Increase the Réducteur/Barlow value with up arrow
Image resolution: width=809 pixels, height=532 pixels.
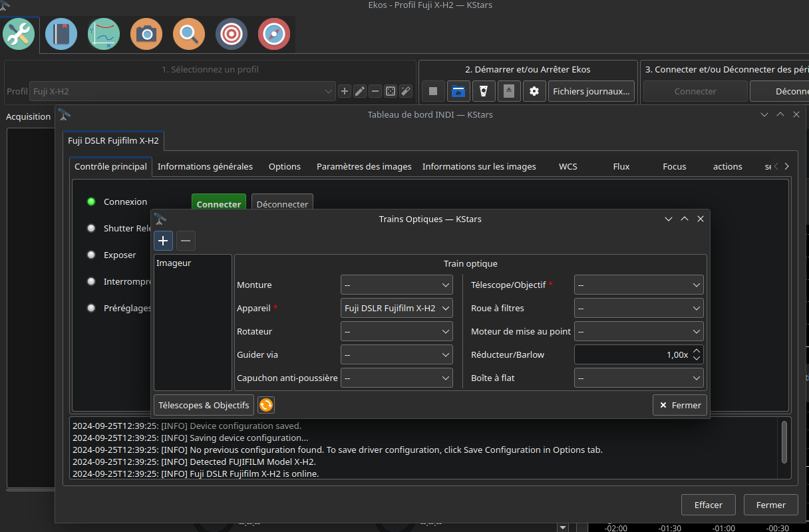pyautogui.click(x=697, y=350)
